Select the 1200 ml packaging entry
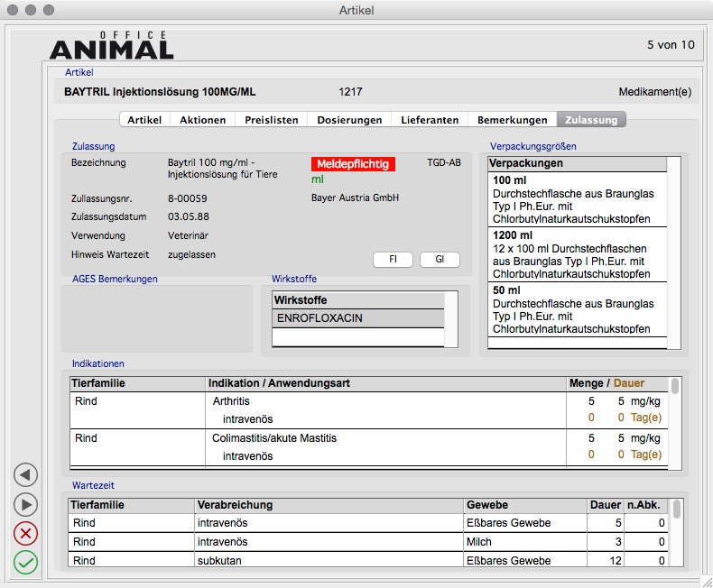 (x=577, y=254)
